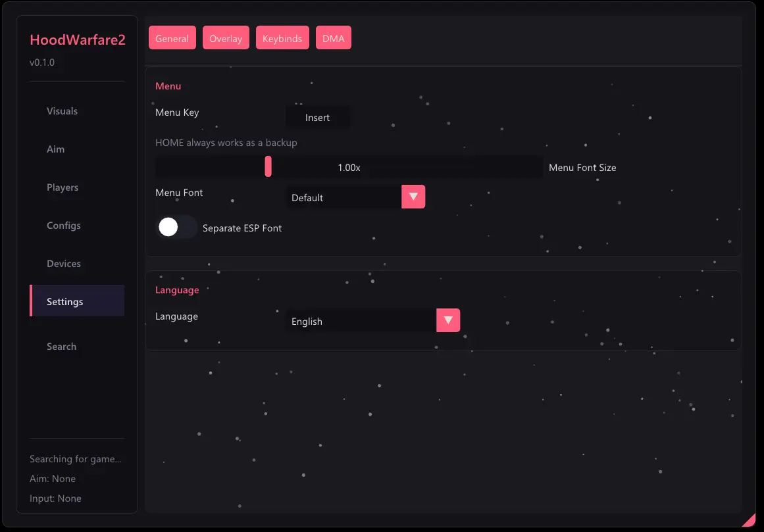Click the pink Language section heading
This screenshot has width=764, height=532.
click(x=177, y=290)
